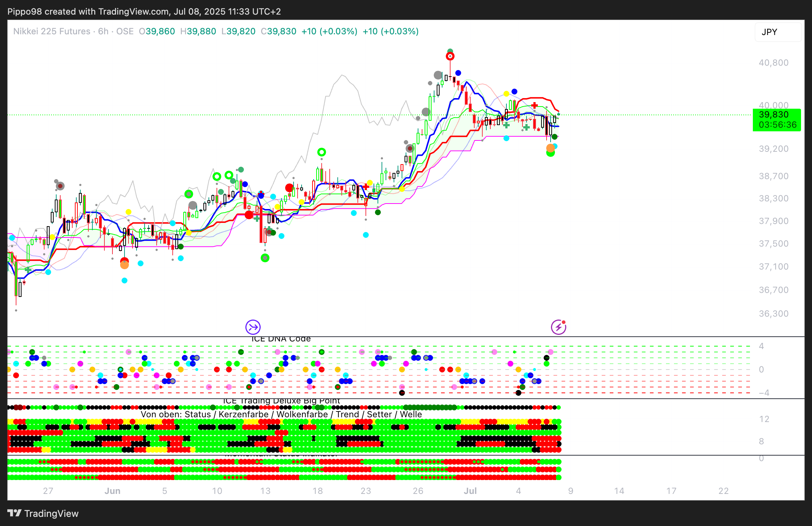Click the large orange dot below the latest candles
This screenshot has height=526, width=812.
(x=550, y=148)
